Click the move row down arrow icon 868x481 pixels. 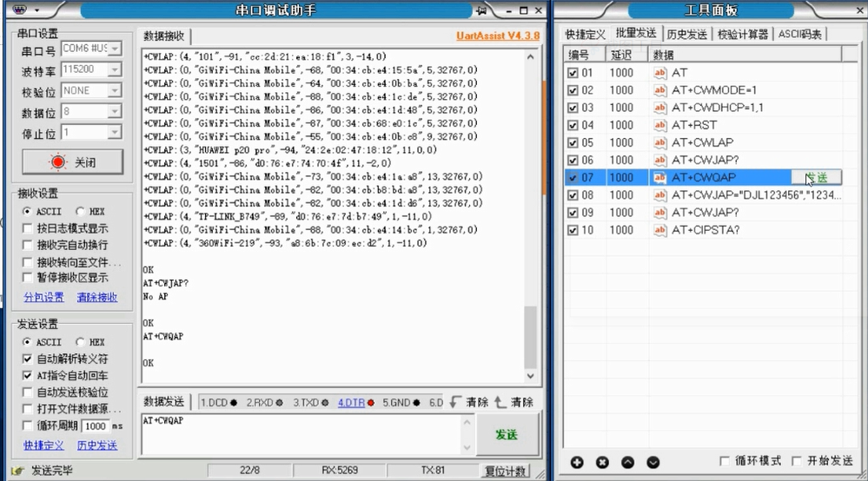pyautogui.click(x=653, y=462)
